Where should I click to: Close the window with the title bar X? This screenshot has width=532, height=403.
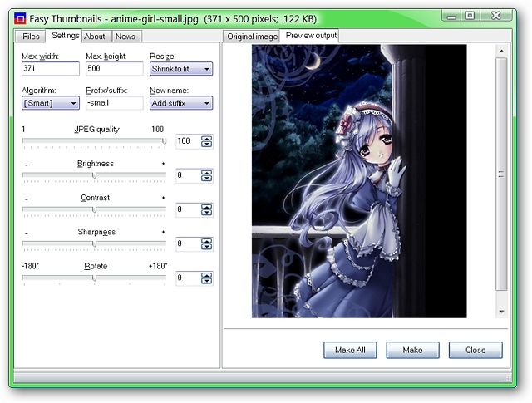coord(495,16)
